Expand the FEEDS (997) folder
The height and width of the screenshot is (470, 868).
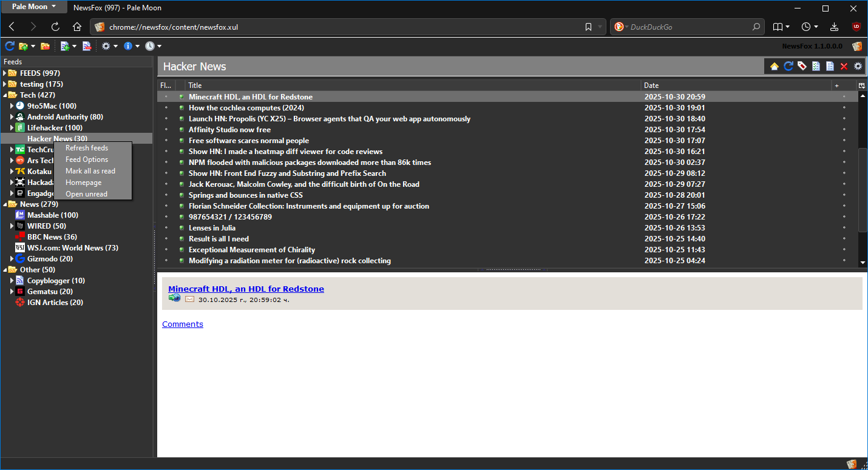(5, 73)
